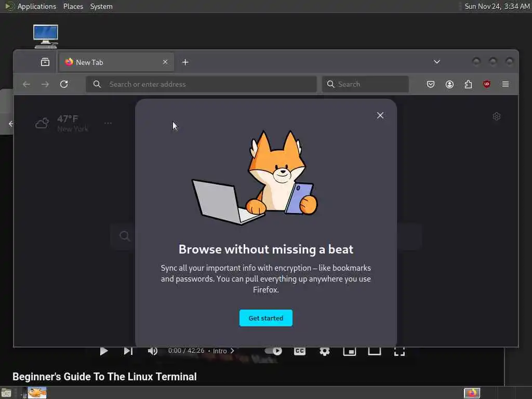
Task: Click the 47°F temperature text
Action: point(68,119)
